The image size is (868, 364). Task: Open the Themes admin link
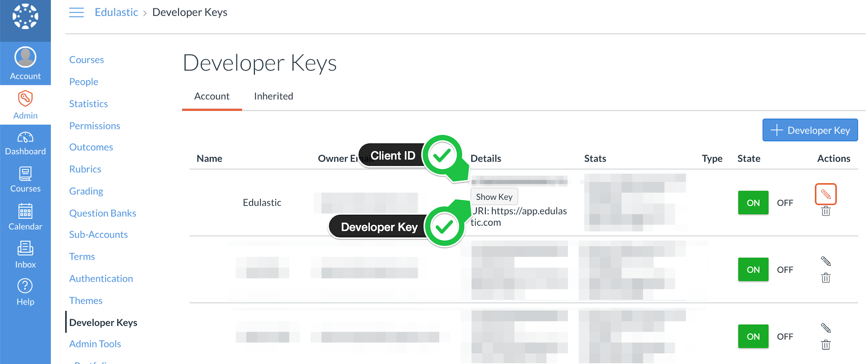[x=86, y=301]
